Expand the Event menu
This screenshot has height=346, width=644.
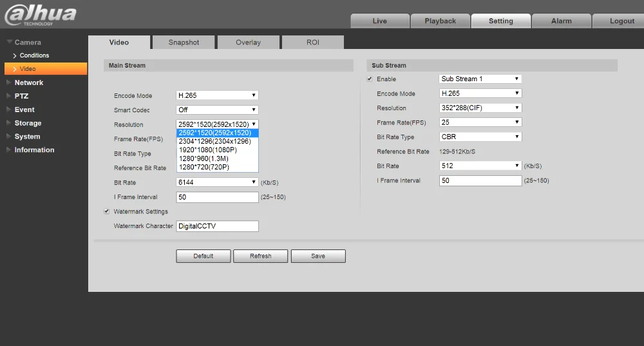[x=24, y=110]
